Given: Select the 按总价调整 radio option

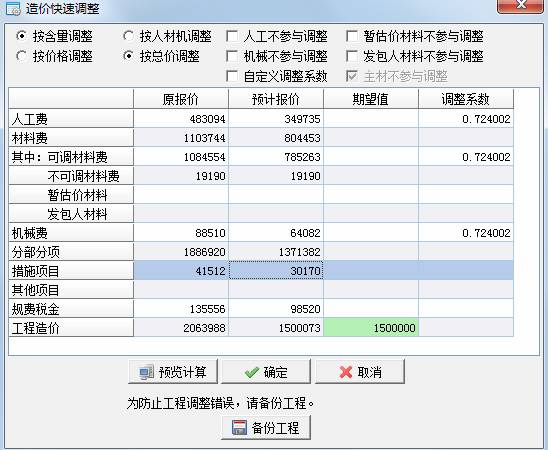Looking at the screenshot, I should (128, 56).
